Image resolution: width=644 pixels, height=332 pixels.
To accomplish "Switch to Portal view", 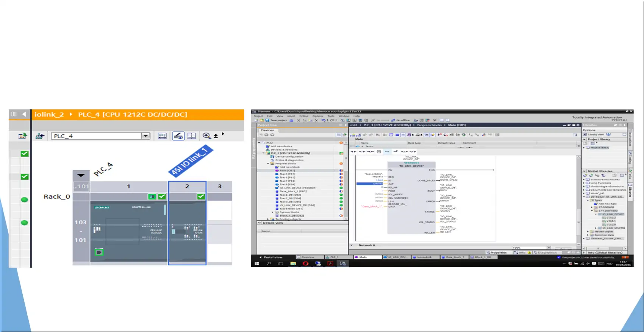I will tap(270, 257).
